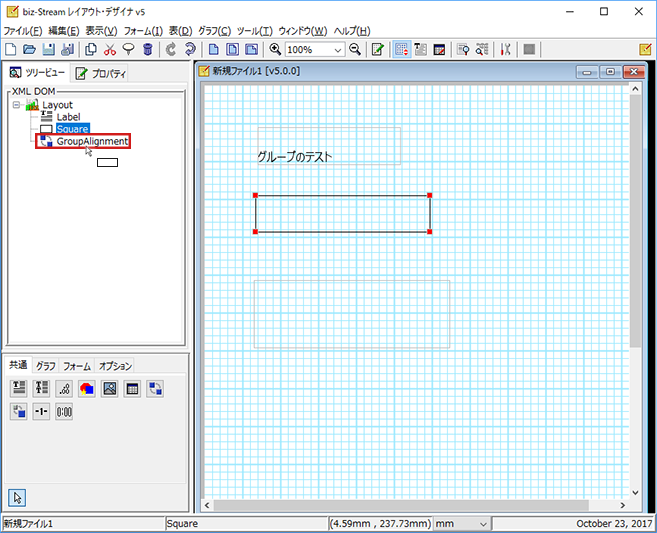The height and width of the screenshot is (533, 657).
Task: Open the mm unit dropdown in status bar
Action: coord(483,524)
